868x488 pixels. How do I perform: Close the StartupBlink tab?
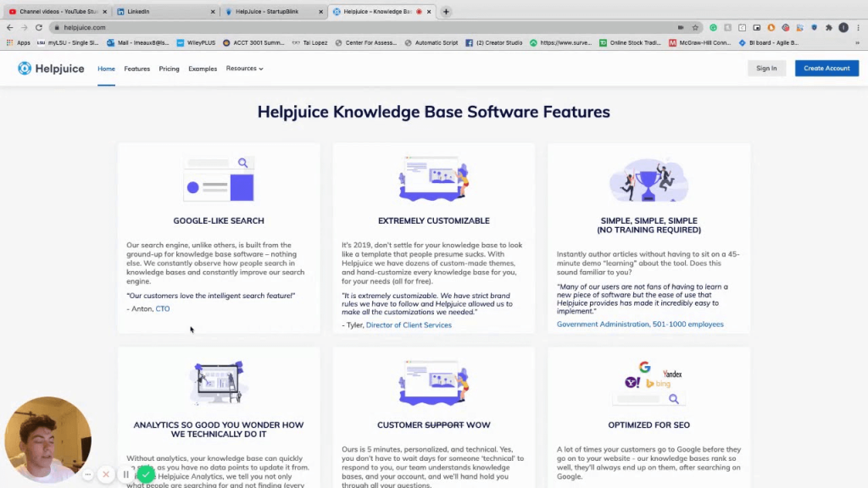[x=320, y=11]
